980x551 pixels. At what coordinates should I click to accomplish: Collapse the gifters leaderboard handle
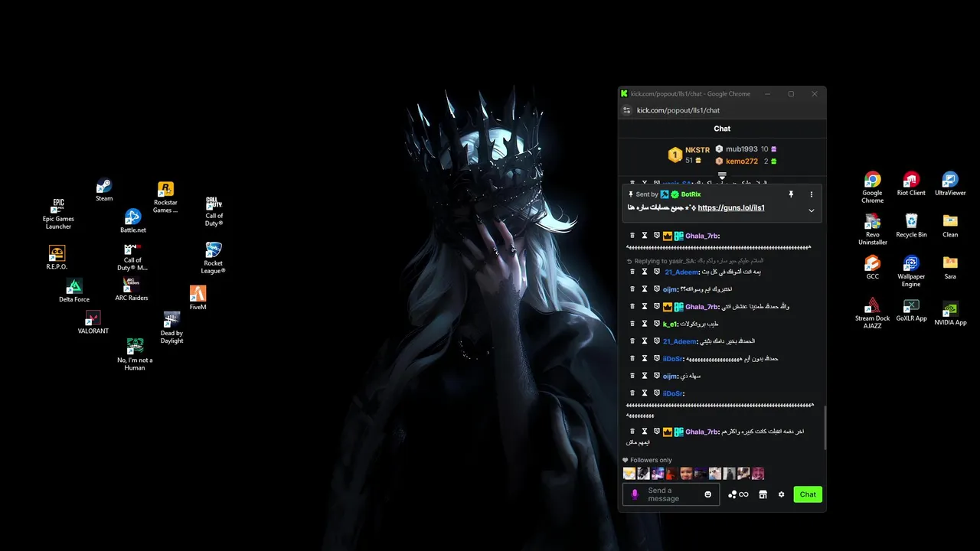[x=722, y=176]
